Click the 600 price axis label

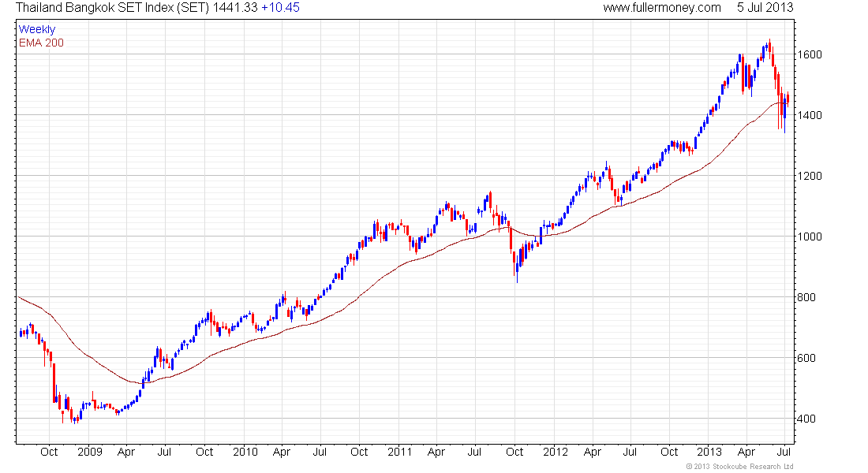tap(806, 358)
